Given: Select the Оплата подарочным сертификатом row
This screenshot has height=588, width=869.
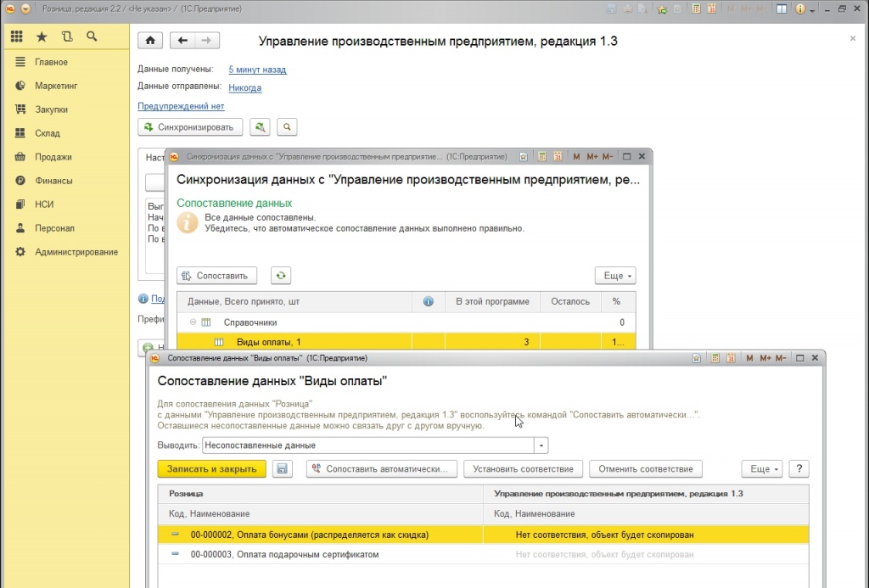Looking at the screenshot, I should pyautogui.click(x=284, y=554).
